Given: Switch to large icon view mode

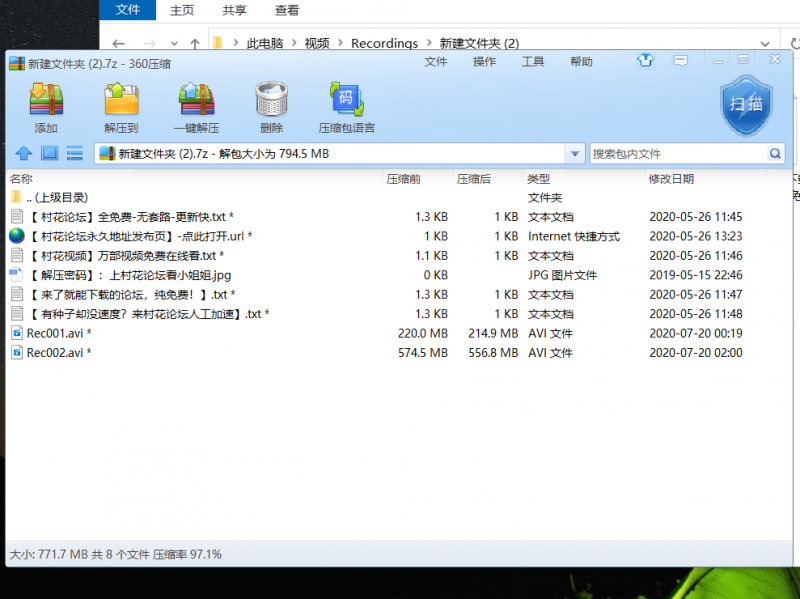Looking at the screenshot, I should (x=49, y=154).
